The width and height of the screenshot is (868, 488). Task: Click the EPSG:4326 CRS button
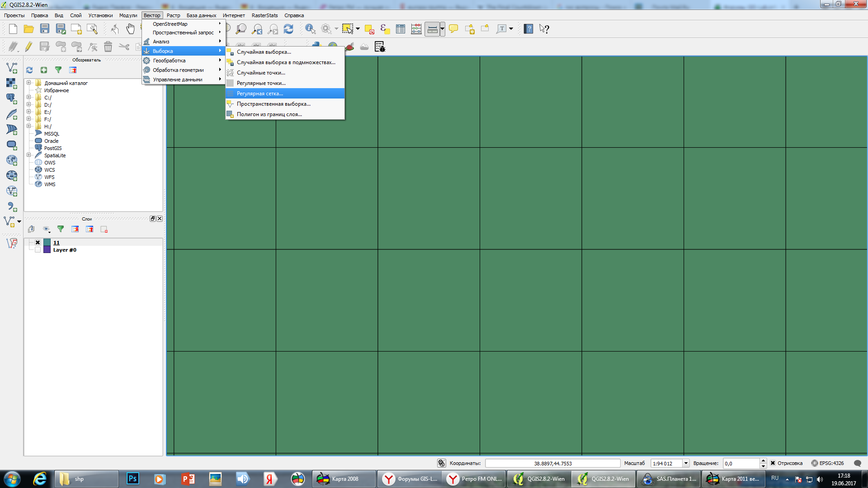click(x=827, y=463)
